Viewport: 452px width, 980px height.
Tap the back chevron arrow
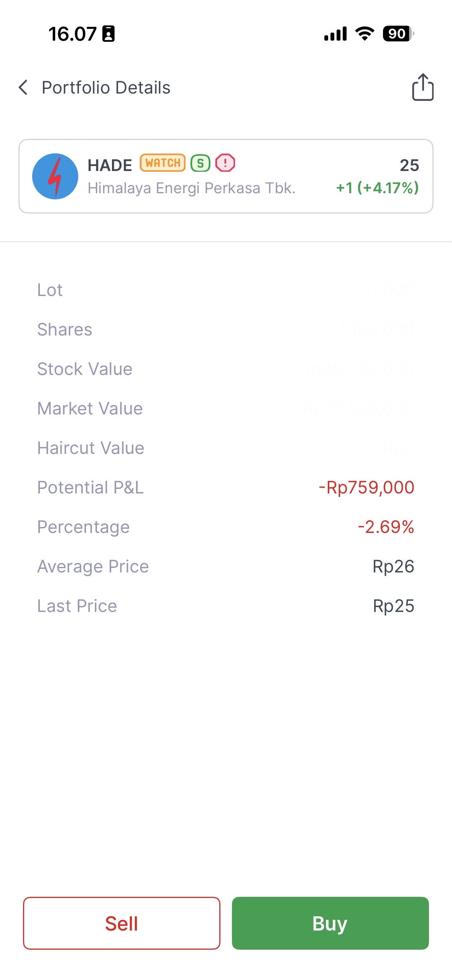point(23,87)
